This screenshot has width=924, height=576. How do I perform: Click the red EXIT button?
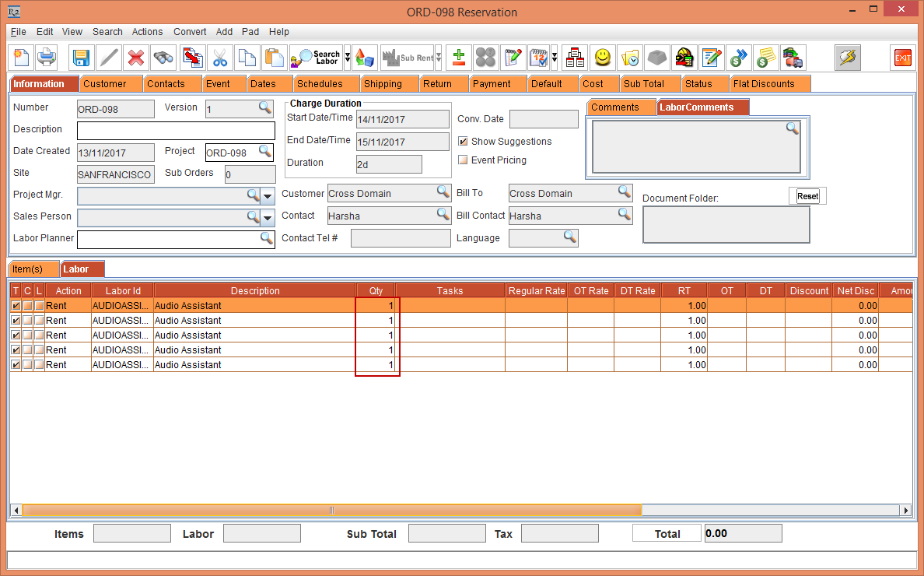coord(902,58)
